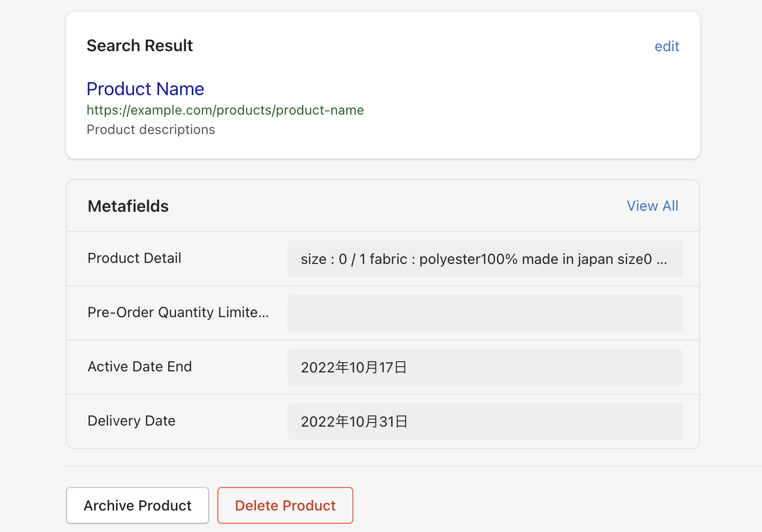The width and height of the screenshot is (762, 532).
Task: Click the Search Result heading
Action: point(140,46)
